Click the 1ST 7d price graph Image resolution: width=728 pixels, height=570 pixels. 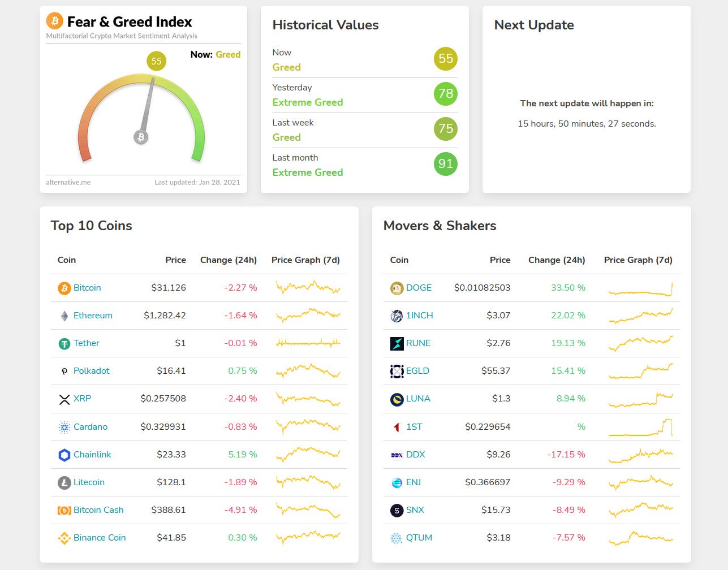641,427
